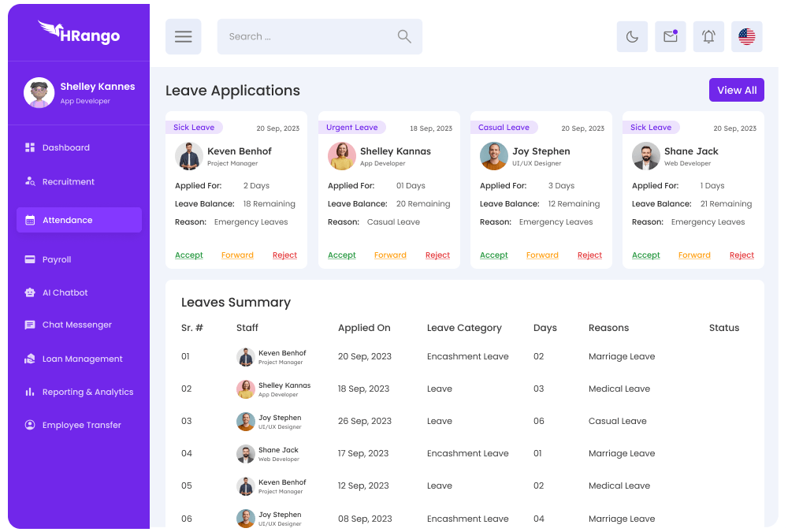Click the AI Chatbot robot icon
This screenshot has width=788, height=532.
tap(30, 292)
